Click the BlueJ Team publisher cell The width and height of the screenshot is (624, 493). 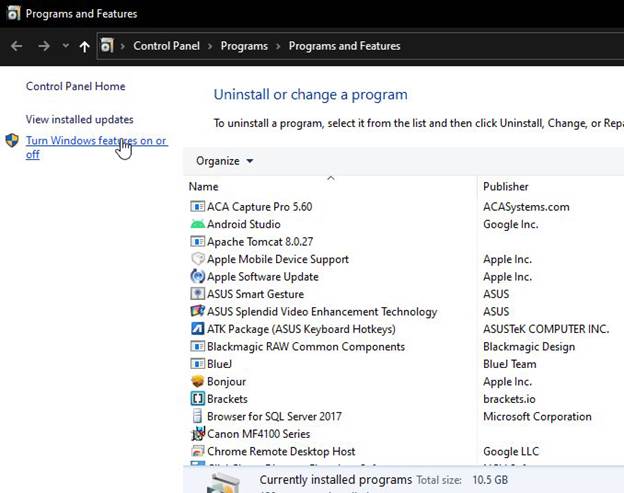click(x=509, y=364)
